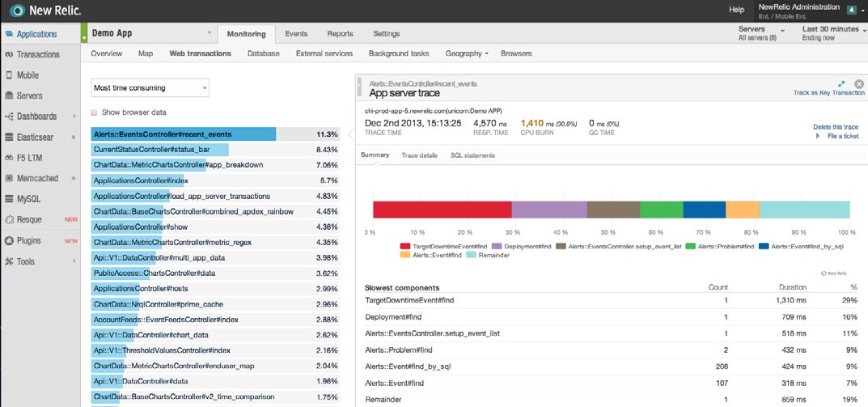Viewport: 868px width, 407px height.
Task: Click the notifications badge showing 4
Action: coord(851,10)
